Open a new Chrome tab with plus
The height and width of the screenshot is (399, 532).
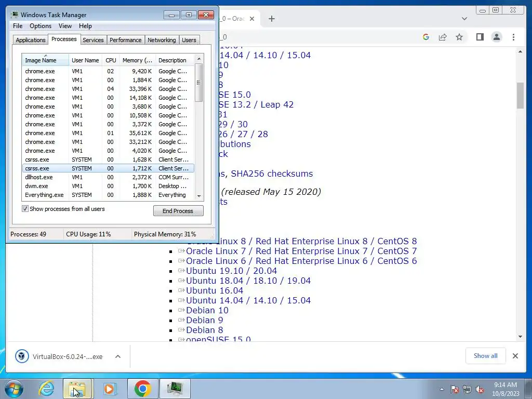(x=271, y=19)
